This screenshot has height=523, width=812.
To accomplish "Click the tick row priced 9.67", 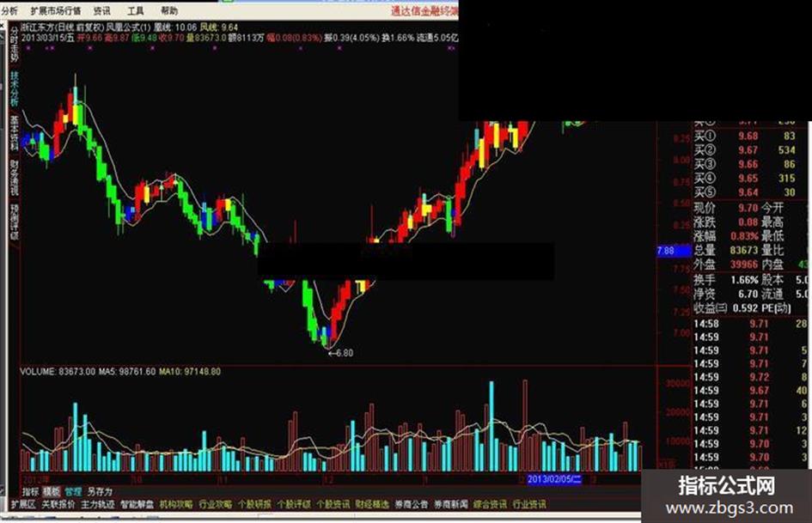I will coord(751,391).
